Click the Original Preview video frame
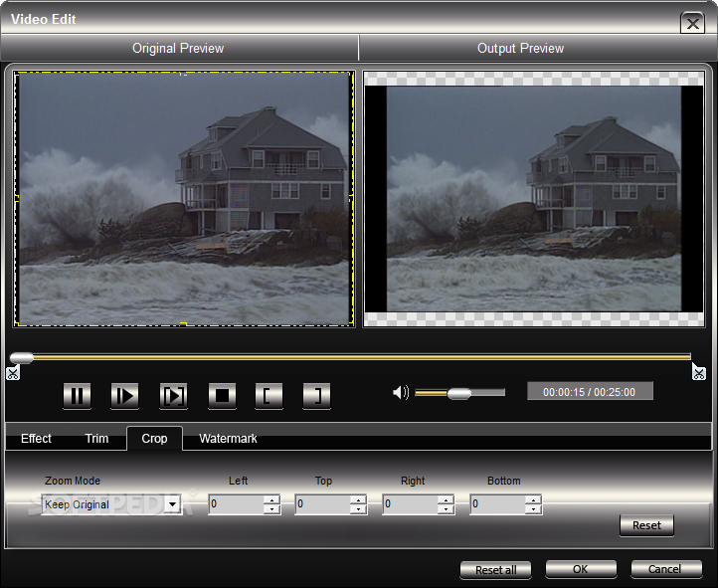The height and width of the screenshot is (588, 718). pos(184,199)
